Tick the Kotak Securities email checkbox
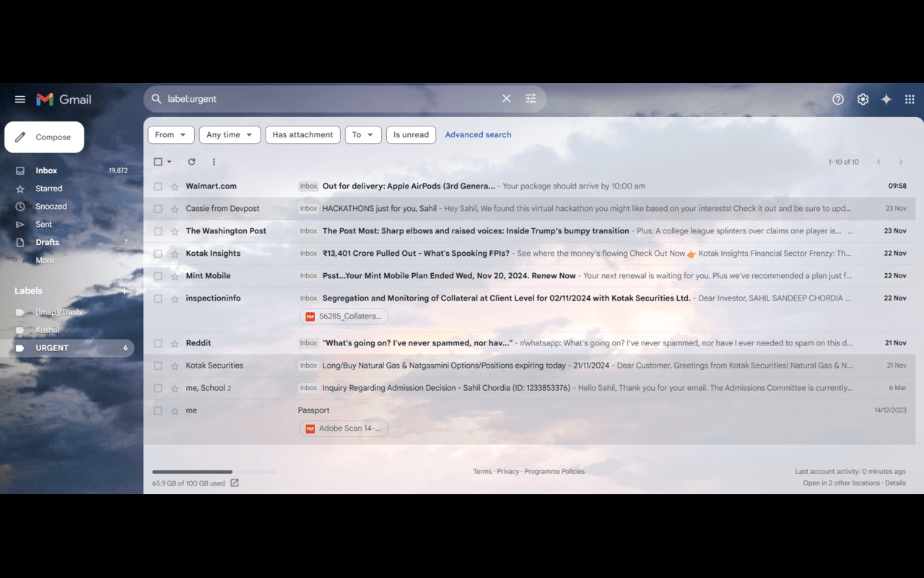The width and height of the screenshot is (924, 578). tap(158, 366)
